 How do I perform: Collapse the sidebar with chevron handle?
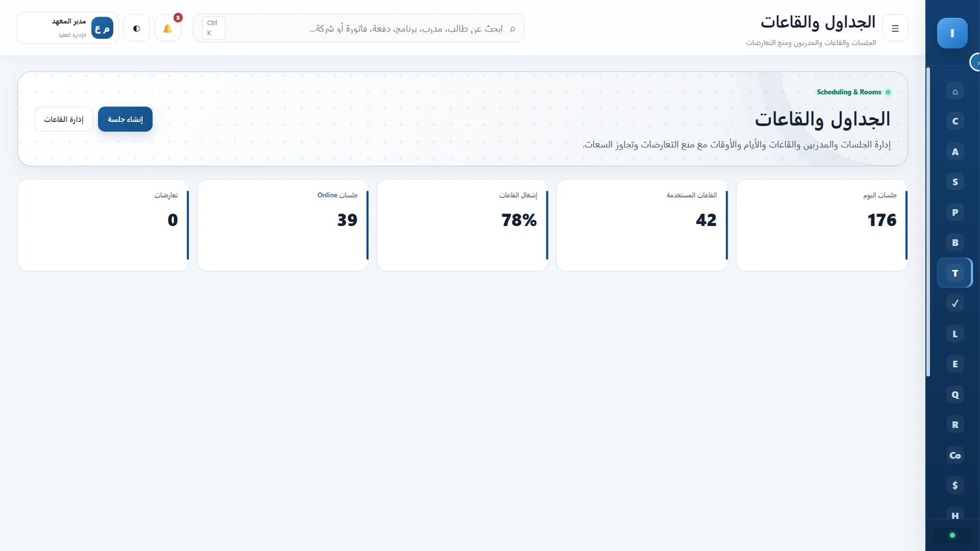[976, 62]
